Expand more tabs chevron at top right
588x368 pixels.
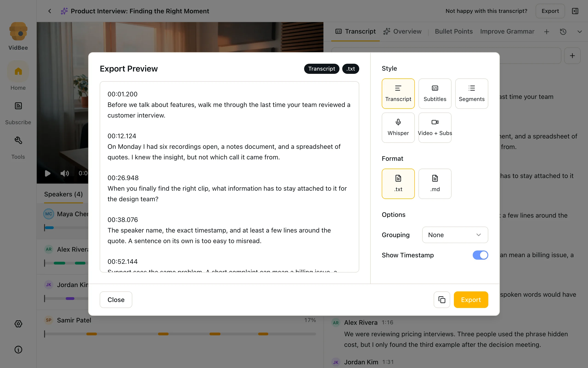pos(580,32)
